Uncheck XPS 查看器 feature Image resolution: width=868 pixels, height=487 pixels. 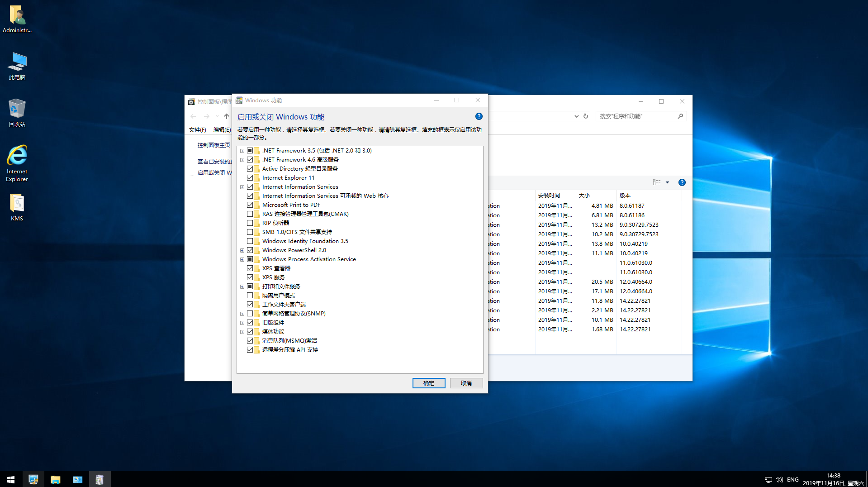tap(250, 268)
